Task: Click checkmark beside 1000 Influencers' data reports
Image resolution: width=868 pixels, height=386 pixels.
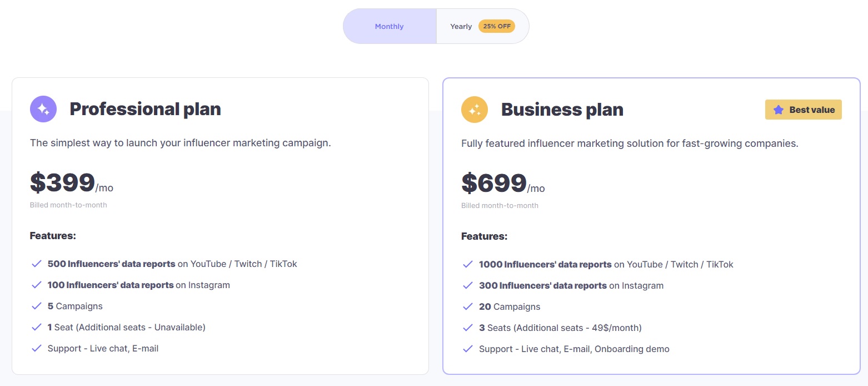Action: tap(468, 264)
